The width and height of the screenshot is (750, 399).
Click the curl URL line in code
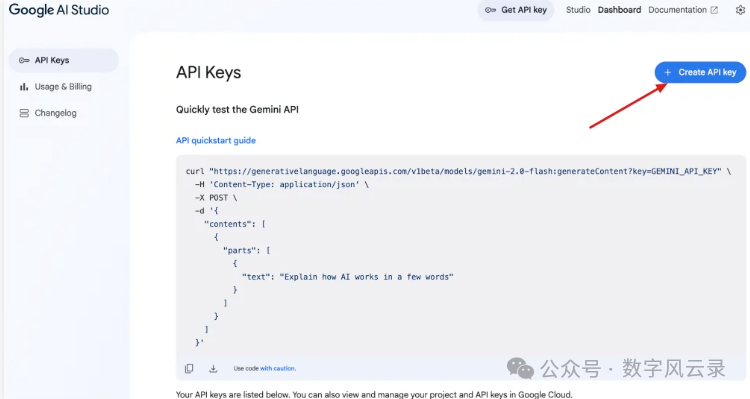pyautogui.click(x=458, y=171)
